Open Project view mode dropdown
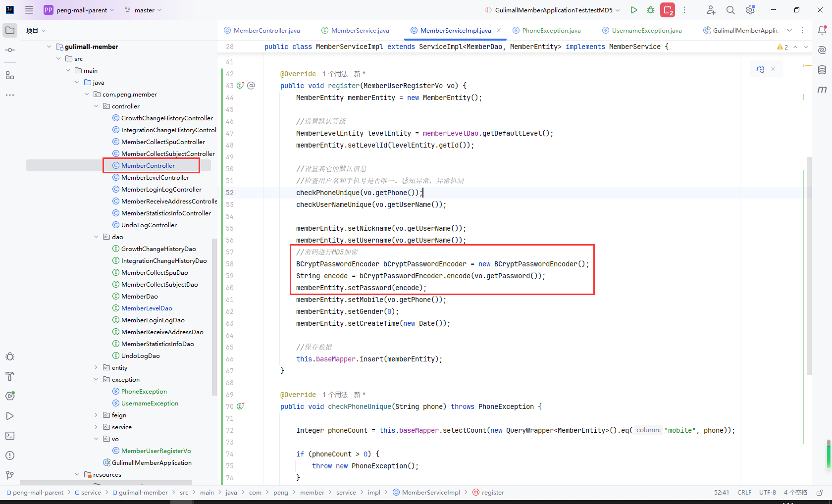 coord(36,30)
